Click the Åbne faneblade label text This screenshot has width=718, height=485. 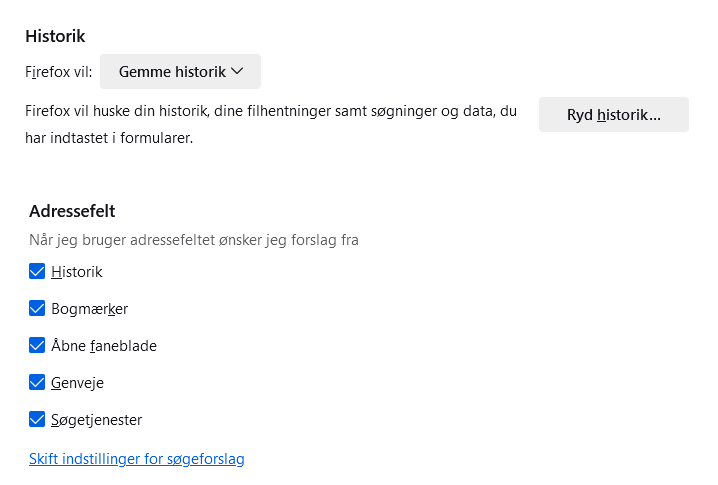(103, 346)
